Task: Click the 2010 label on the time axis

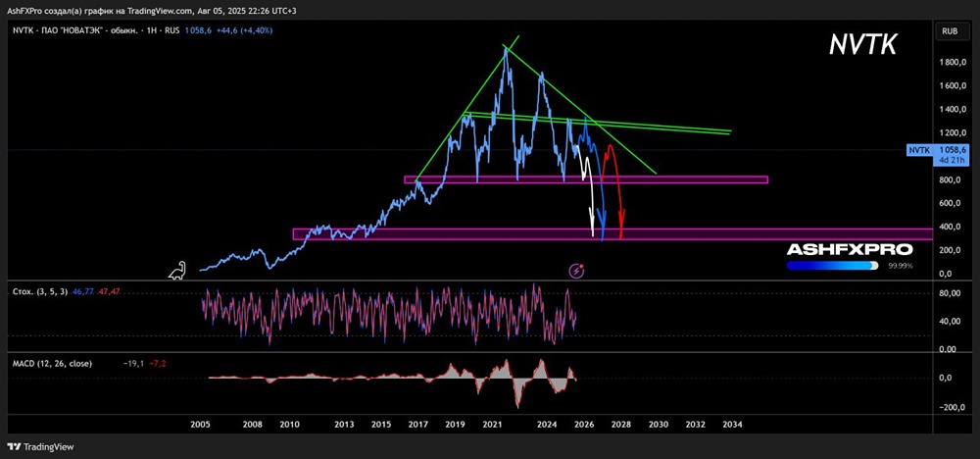Action: pos(288,425)
